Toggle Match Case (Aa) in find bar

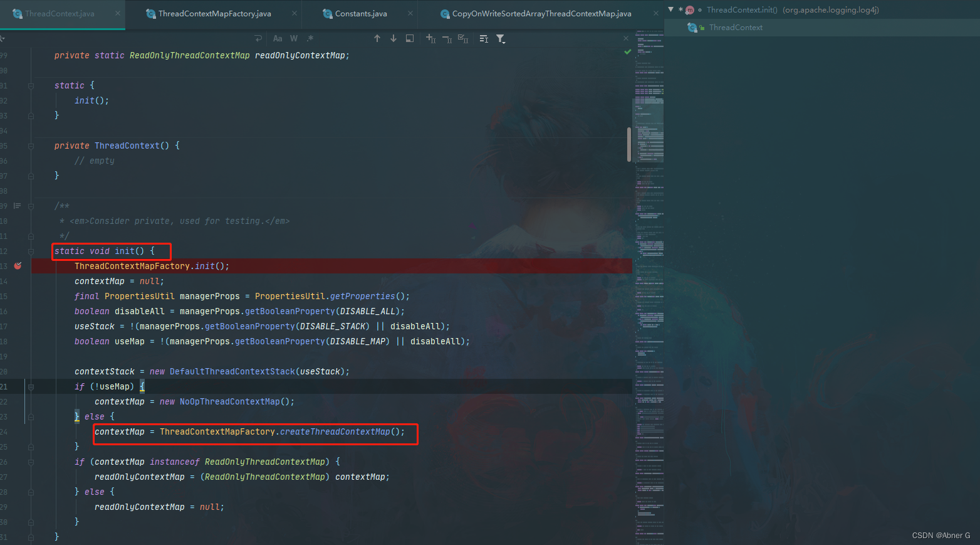click(x=278, y=39)
